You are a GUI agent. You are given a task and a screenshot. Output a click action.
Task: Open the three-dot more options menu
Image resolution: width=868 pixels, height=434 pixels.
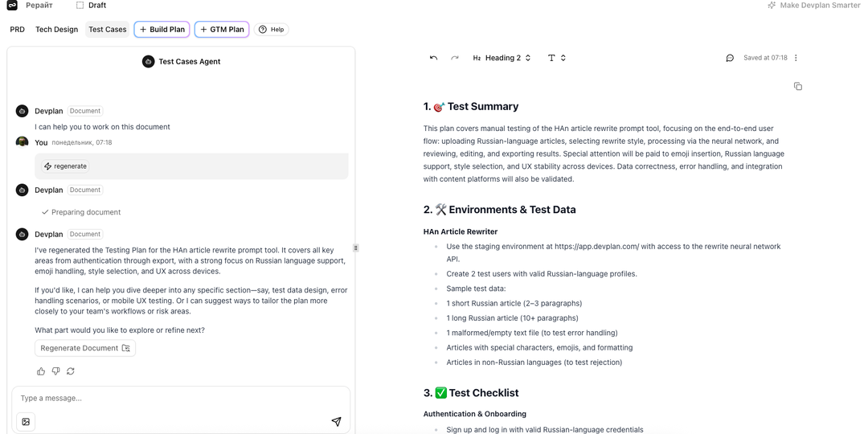[796, 58]
